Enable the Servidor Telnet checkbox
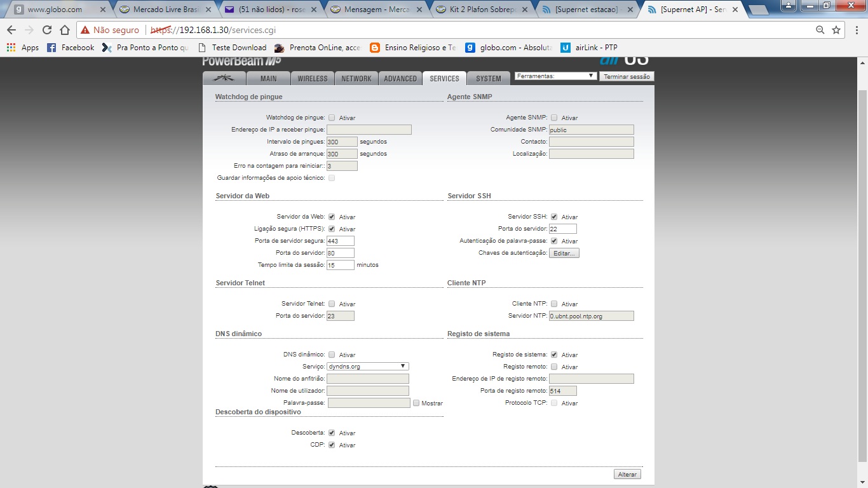The width and height of the screenshot is (868, 488). click(332, 304)
